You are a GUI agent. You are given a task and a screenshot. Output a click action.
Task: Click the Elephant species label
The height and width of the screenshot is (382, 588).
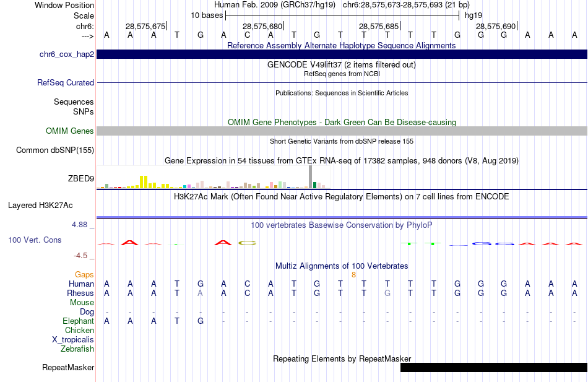pos(79,321)
